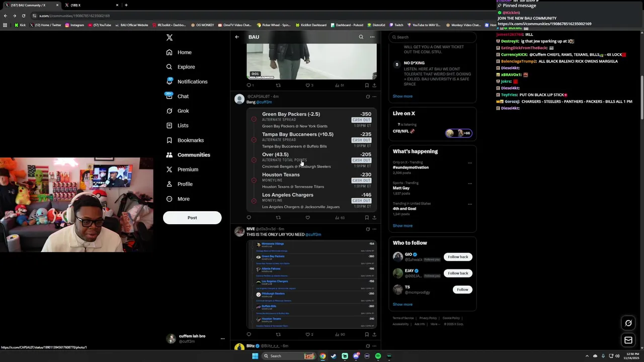Show more under Who to follow

point(403,304)
